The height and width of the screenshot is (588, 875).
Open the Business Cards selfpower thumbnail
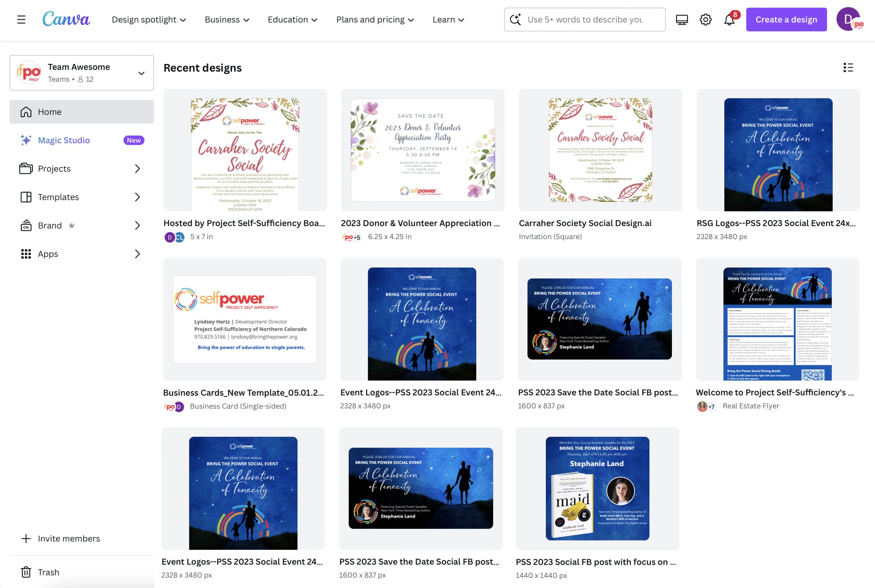[244, 319]
